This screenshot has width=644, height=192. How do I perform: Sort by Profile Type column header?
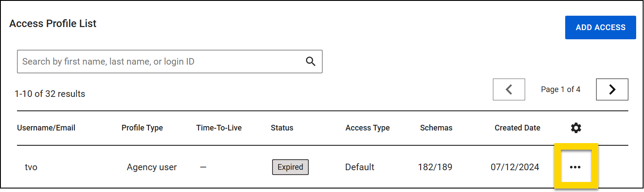(142, 128)
